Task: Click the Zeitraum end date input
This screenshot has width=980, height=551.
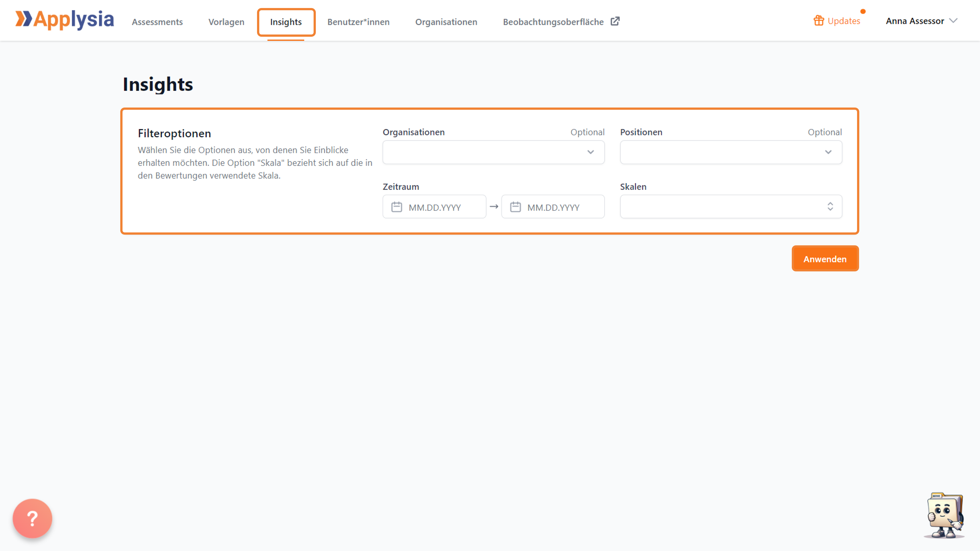Action: [x=553, y=206]
